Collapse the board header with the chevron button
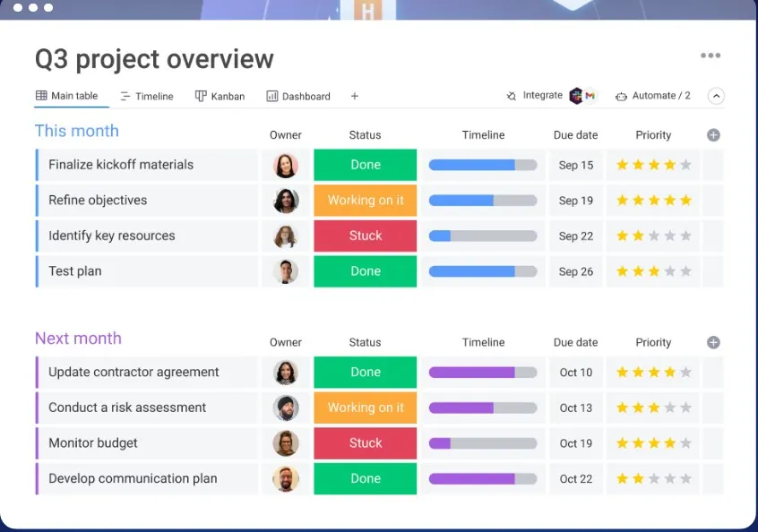Image resolution: width=758 pixels, height=532 pixels. click(716, 95)
